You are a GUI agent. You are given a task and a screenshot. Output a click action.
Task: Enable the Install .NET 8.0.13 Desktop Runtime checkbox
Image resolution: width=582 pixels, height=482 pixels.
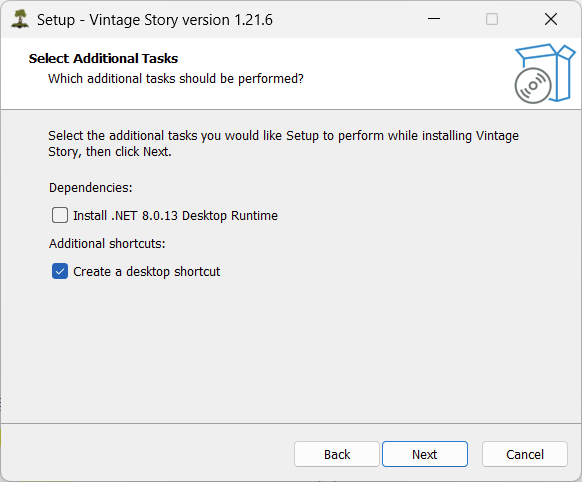60,215
